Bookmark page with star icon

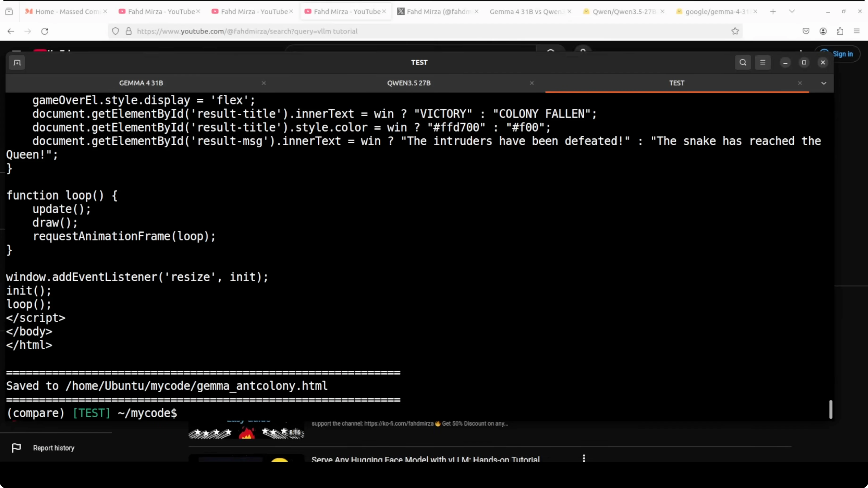tap(735, 31)
